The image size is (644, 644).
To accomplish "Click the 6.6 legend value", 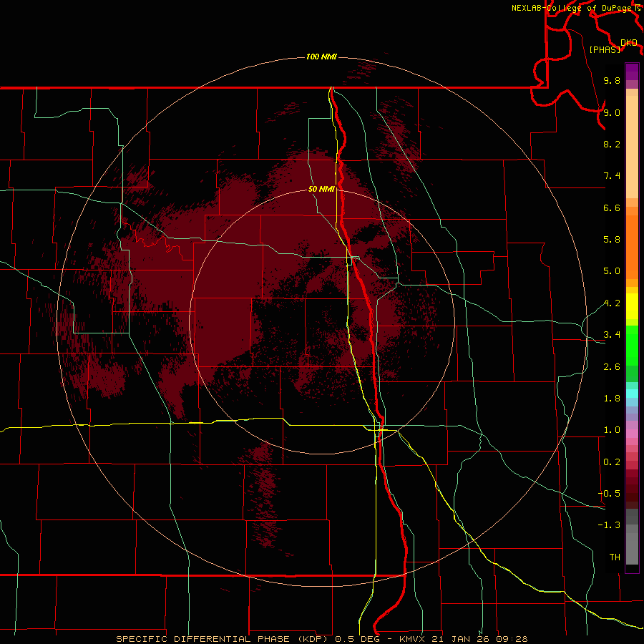I will [612, 208].
